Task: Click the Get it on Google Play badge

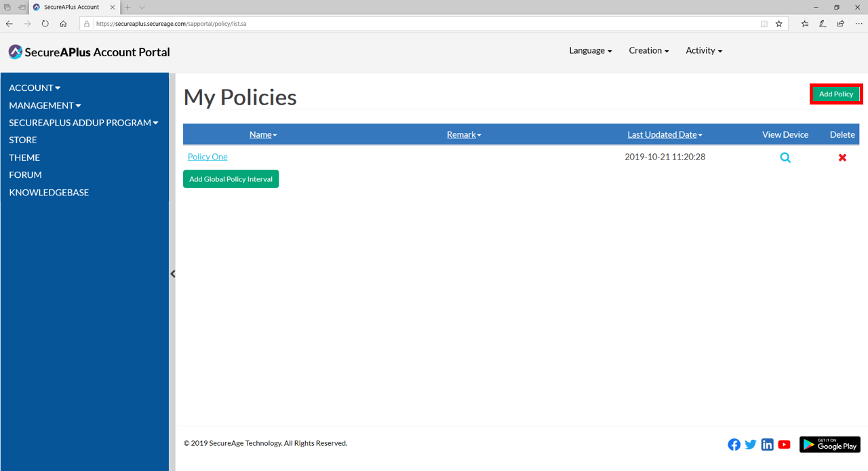Action: (829, 445)
